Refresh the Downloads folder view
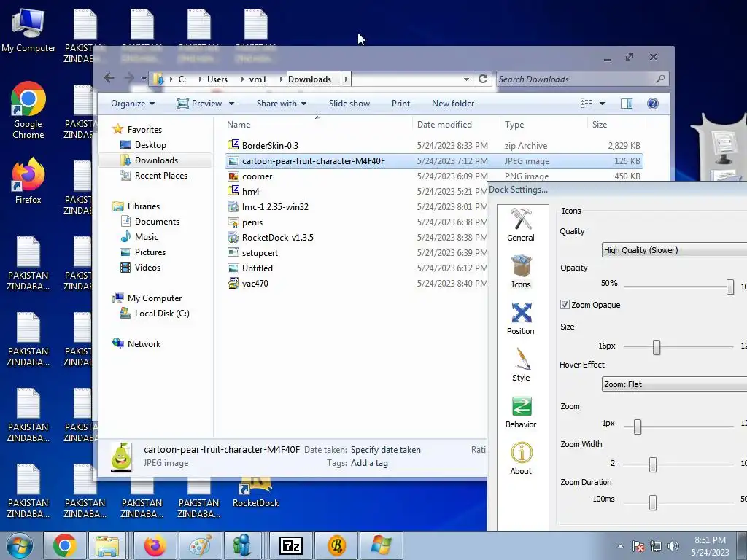Screen dimensions: 747x560 (483, 79)
